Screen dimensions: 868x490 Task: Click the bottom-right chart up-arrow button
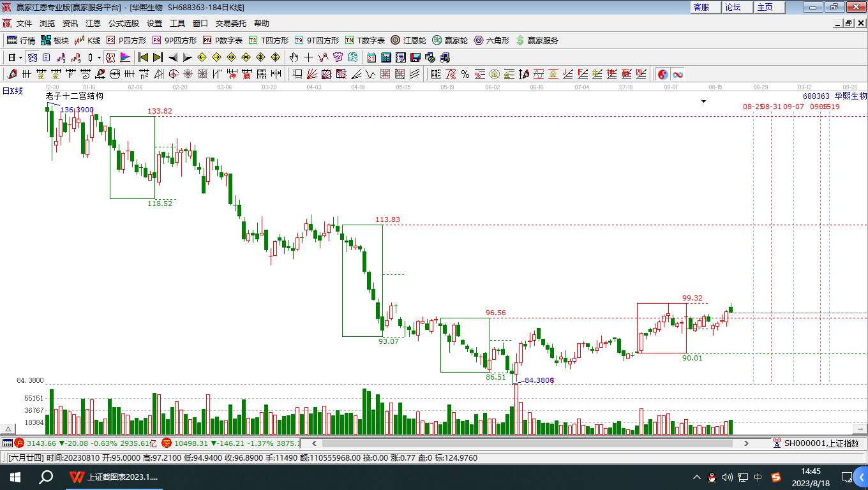point(860,429)
